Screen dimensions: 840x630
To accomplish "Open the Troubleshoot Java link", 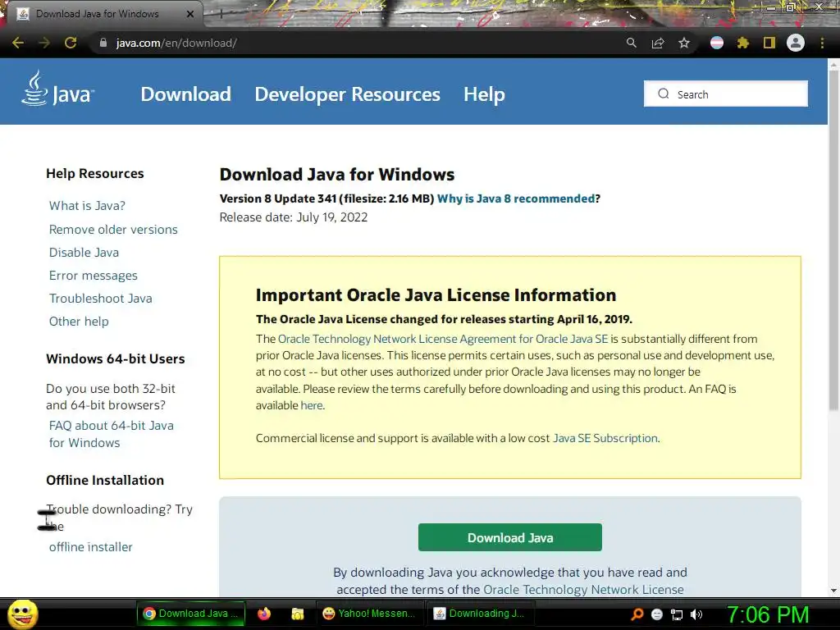I will pyautogui.click(x=101, y=299).
